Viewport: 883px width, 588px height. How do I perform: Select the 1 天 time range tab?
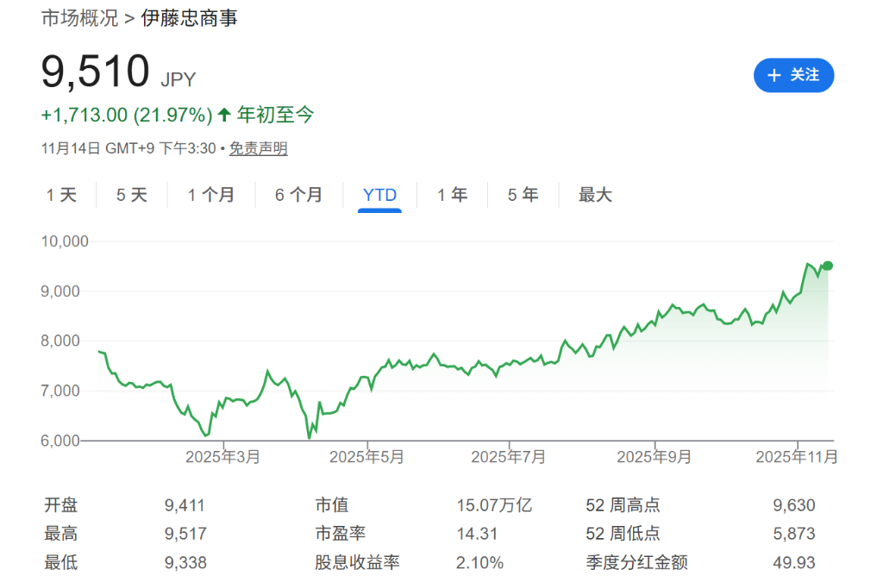pyautogui.click(x=61, y=195)
